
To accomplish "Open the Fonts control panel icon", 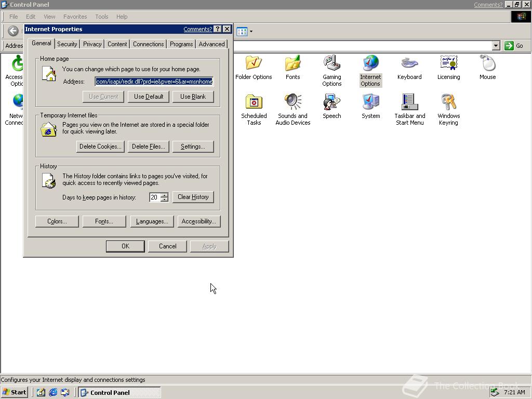I will coord(292,68).
